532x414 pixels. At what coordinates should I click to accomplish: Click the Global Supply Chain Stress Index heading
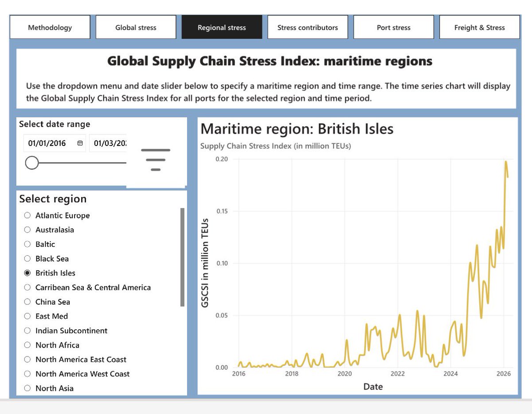(x=270, y=61)
